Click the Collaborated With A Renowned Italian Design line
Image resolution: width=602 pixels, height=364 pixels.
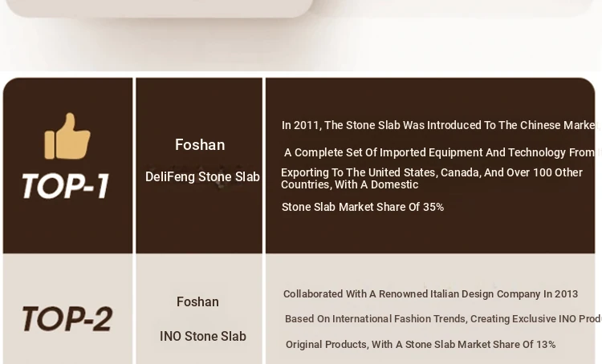pyautogui.click(x=430, y=294)
